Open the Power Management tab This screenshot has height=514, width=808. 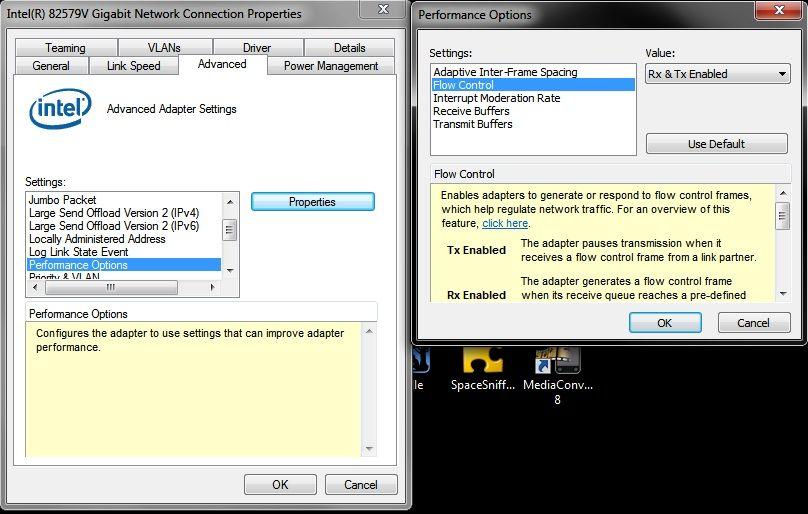[331, 66]
